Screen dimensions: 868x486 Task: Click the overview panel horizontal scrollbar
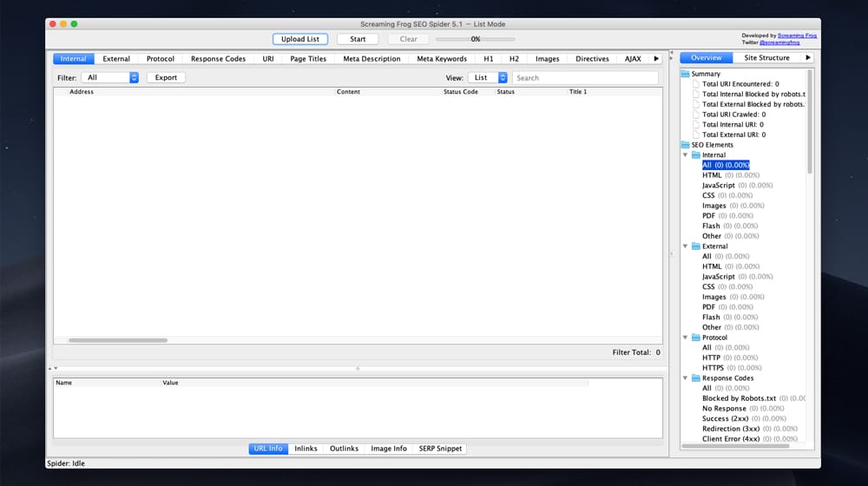pos(736,445)
